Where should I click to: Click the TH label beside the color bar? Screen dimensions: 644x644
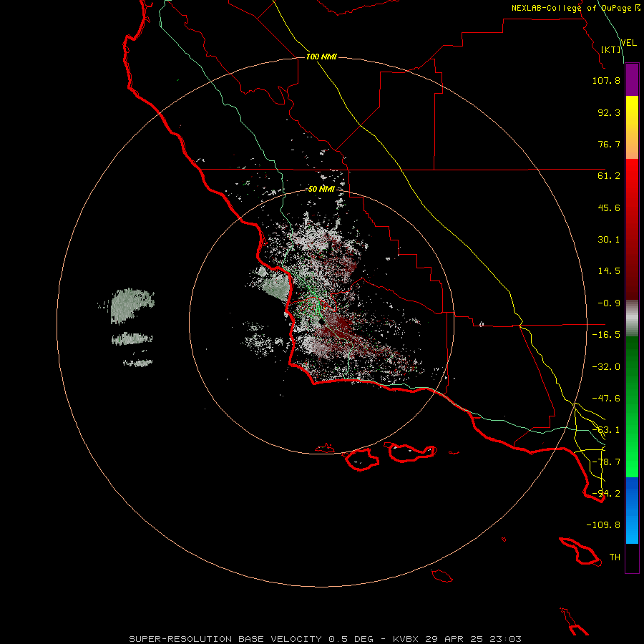pyautogui.click(x=615, y=557)
